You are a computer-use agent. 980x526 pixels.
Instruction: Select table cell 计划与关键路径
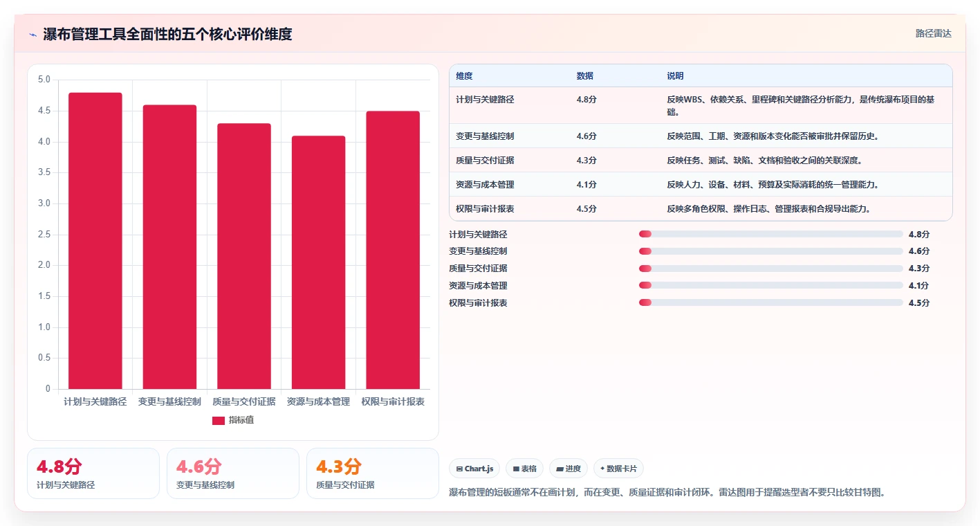[485, 100]
